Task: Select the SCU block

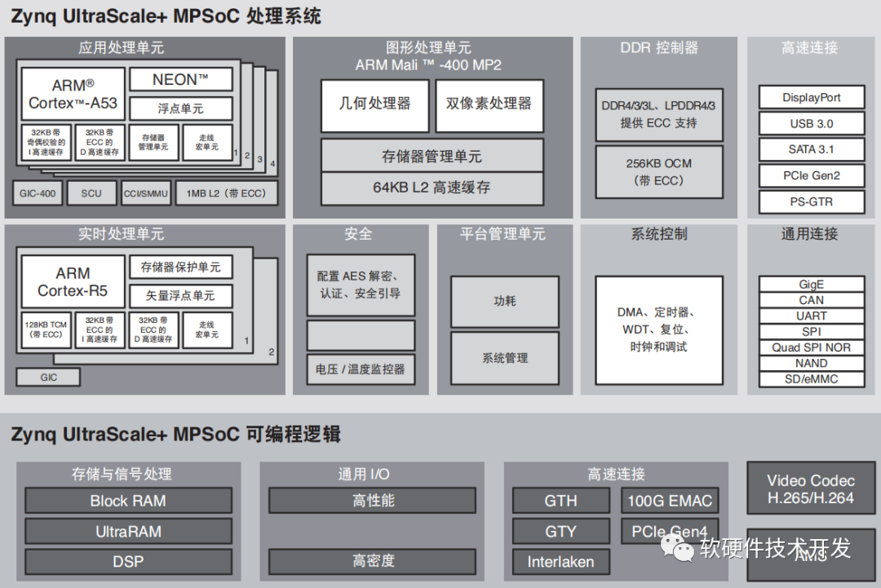Action: 91,193
